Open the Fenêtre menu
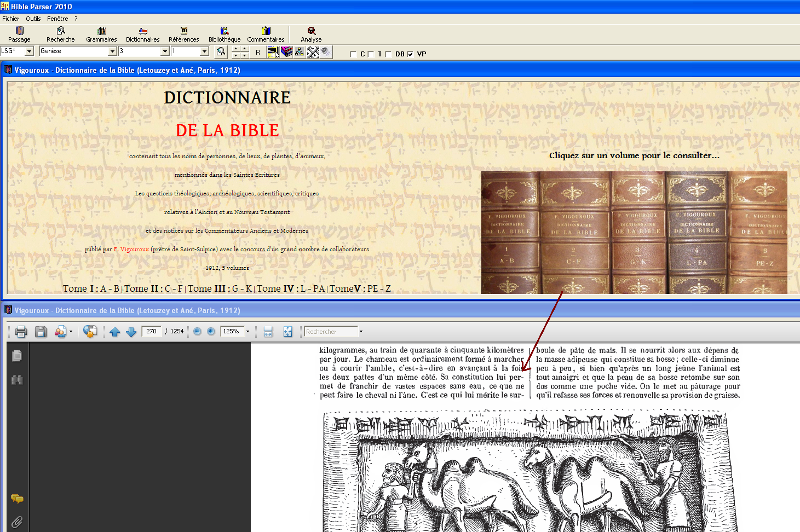 tap(57, 19)
